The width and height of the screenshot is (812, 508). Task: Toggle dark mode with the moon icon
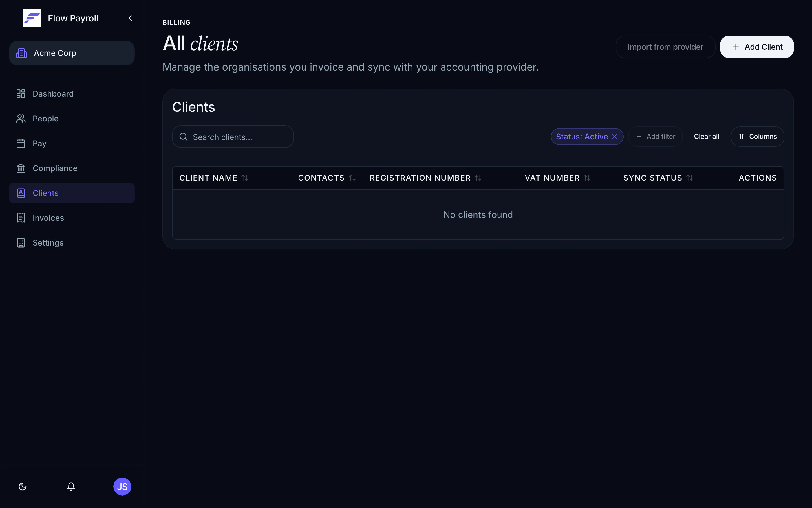click(23, 487)
